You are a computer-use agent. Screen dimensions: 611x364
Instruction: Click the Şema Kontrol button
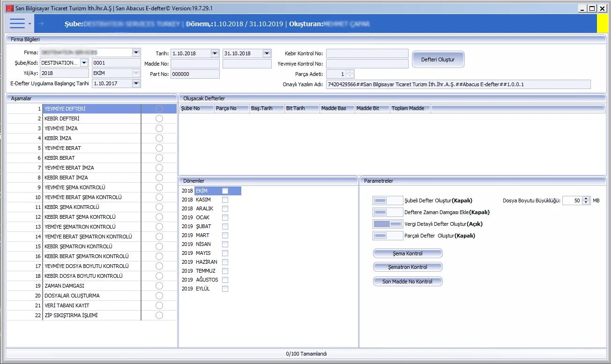[x=408, y=253]
